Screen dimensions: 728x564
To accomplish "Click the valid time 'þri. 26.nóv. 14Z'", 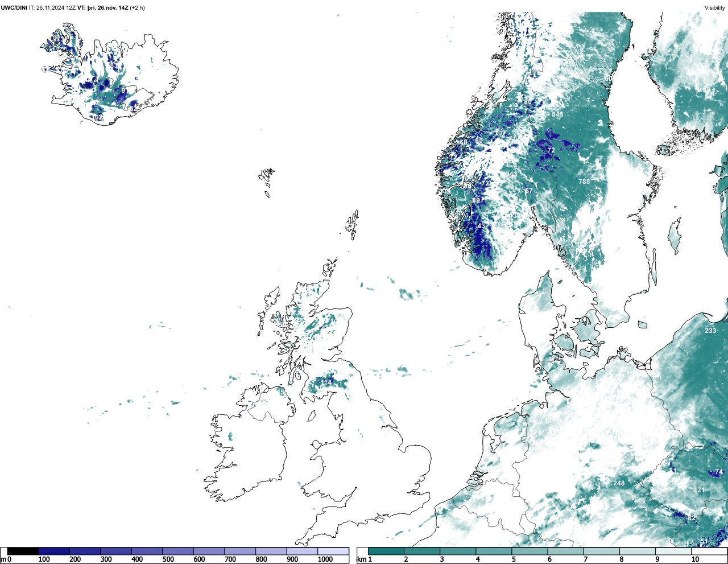I will pyautogui.click(x=109, y=7).
